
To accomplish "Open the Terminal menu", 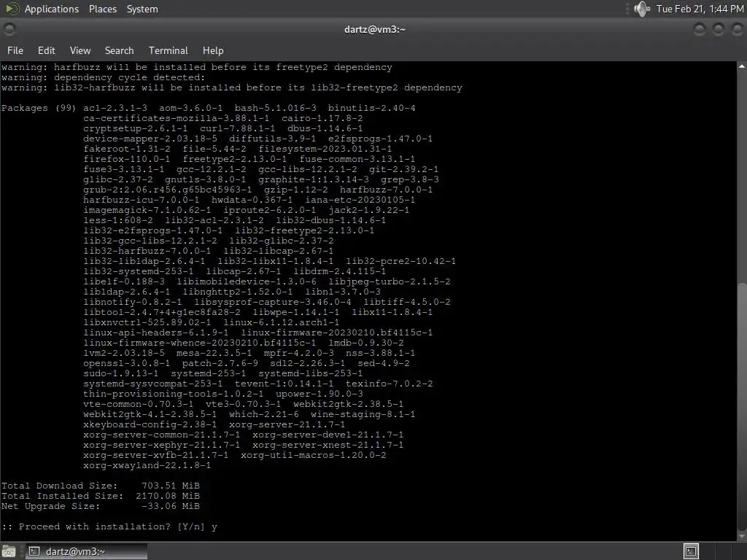I will coord(169,50).
